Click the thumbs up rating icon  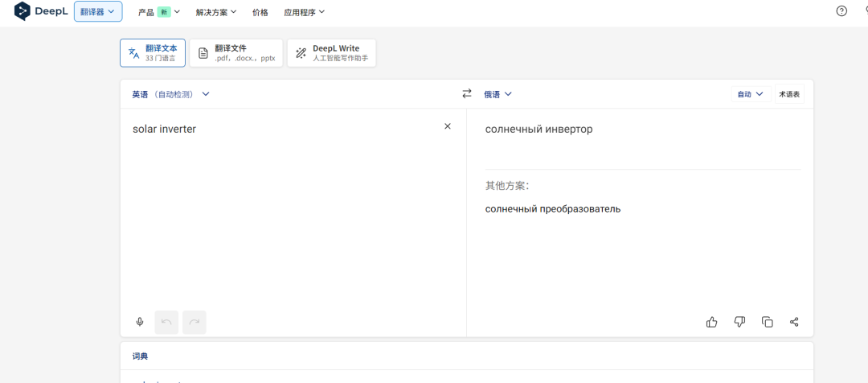[711, 322]
